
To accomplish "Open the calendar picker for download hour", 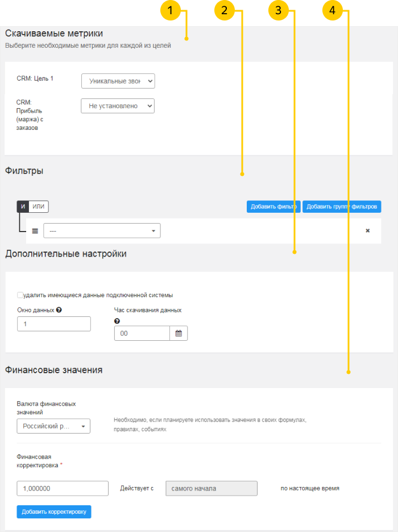I will click(x=179, y=333).
